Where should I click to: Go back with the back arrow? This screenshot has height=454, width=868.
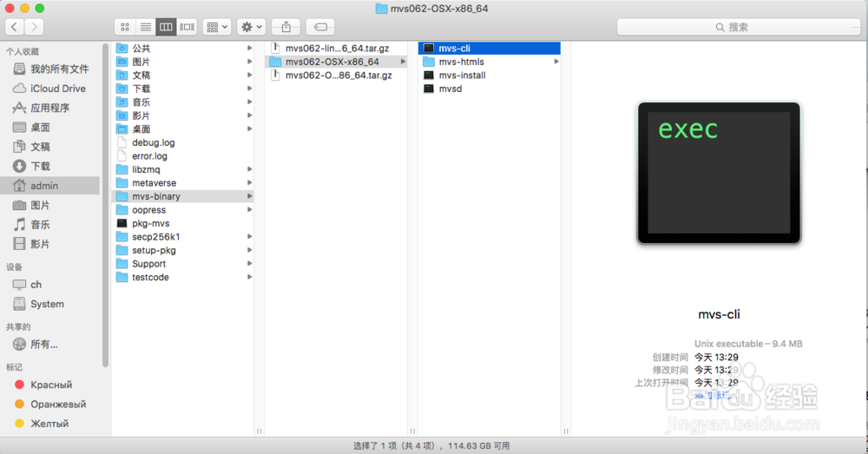coord(15,27)
